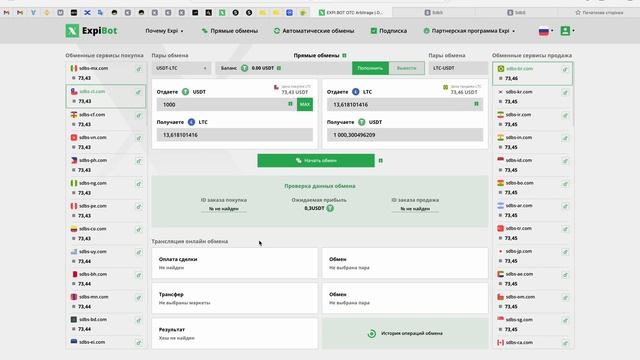Click info icon beside Прямые обмены heading
Image resolution: width=640 pixels, height=360 pixels.
point(344,55)
